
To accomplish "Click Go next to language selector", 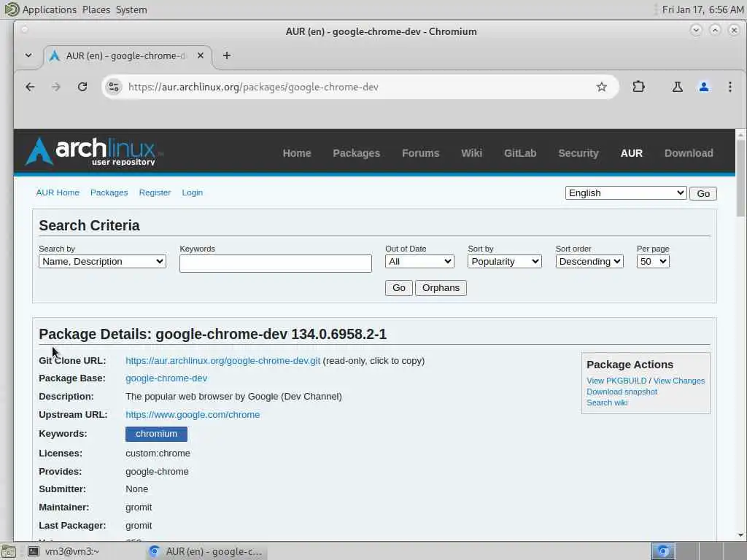I will point(703,193).
